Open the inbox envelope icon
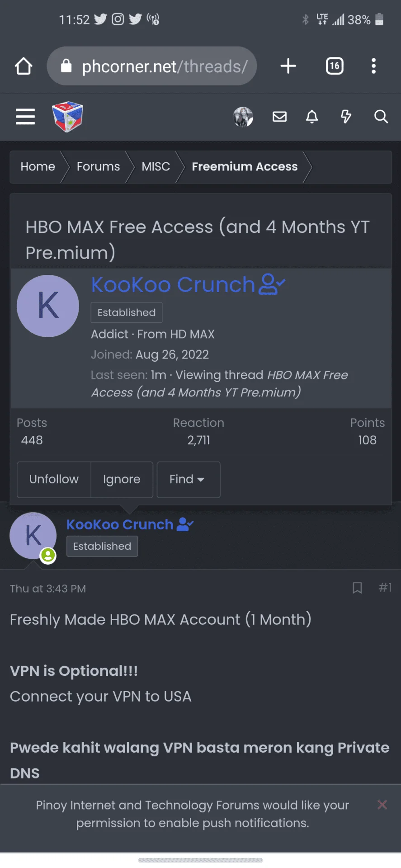Screen dimensions: 401x868 point(279,117)
